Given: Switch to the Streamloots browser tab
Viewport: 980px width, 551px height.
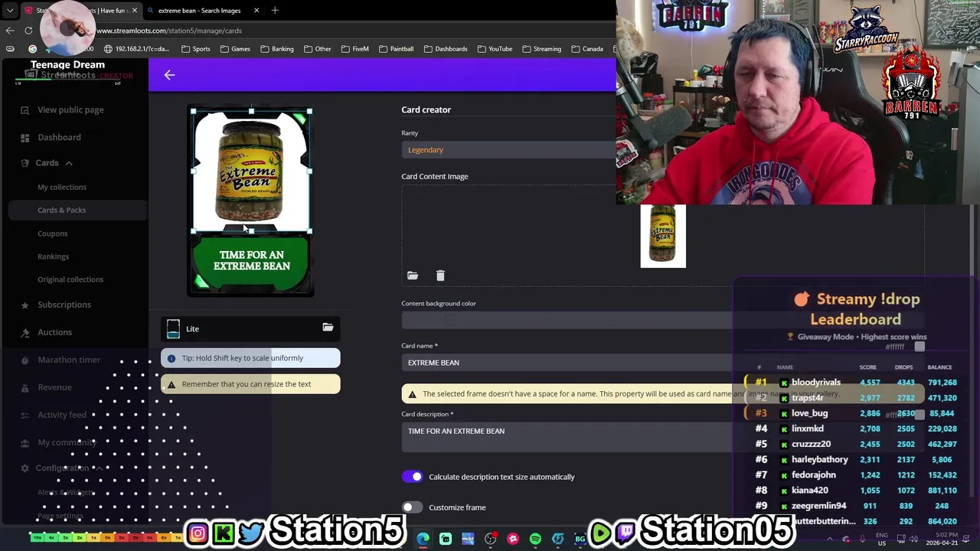Looking at the screenshot, I should (80, 10).
